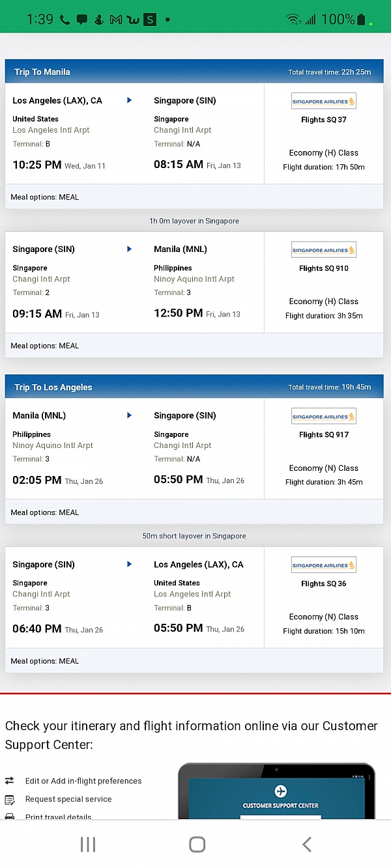Click the note icon beside Request special service
Screen dimensions: 391x868
(9, 799)
